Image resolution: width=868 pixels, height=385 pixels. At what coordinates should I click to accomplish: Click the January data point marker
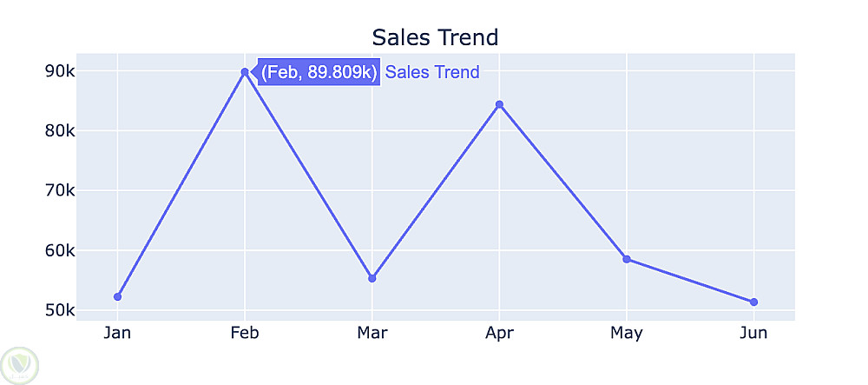[x=118, y=297]
